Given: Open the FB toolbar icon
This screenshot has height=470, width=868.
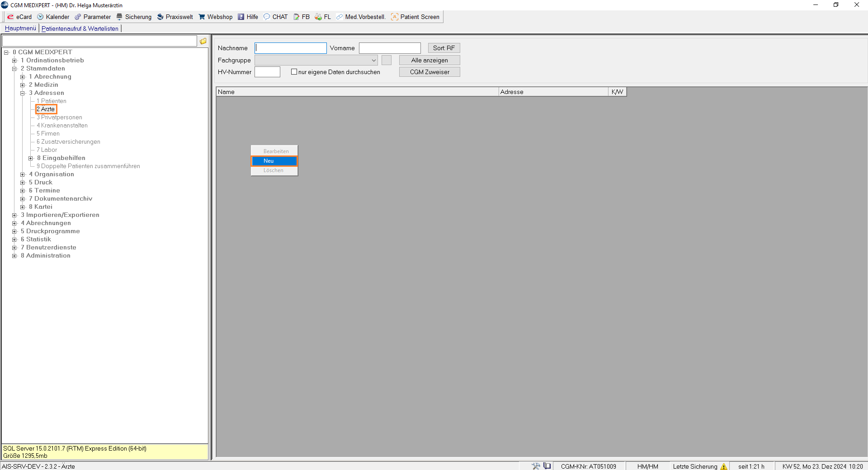Looking at the screenshot, I should click(x=296, y=17).
